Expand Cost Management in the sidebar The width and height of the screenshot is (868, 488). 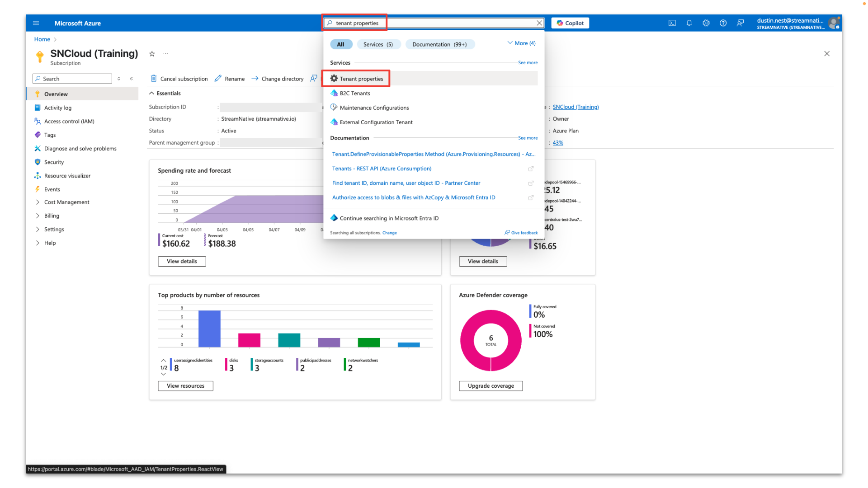66,202
